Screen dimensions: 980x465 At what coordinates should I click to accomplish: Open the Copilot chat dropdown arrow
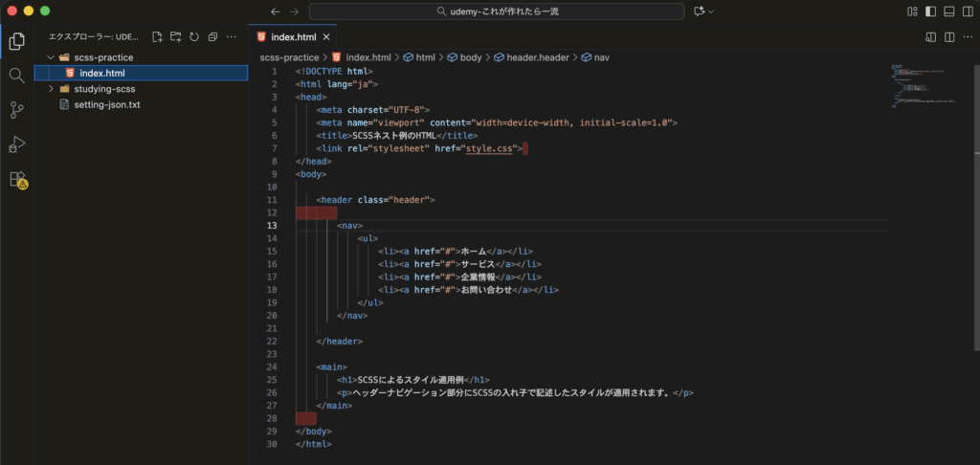pos(713,11)
